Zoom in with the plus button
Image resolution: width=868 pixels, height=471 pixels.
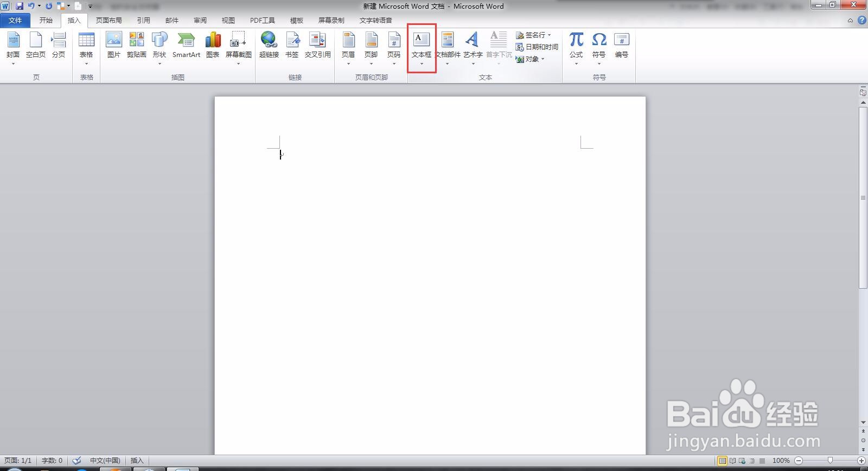pyautogui.click(x=861, y=461)
